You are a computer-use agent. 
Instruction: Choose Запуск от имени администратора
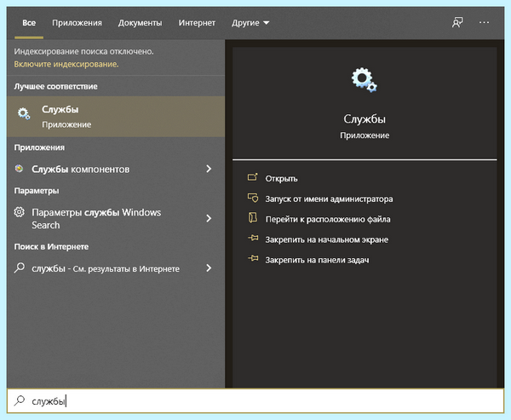[x=329, y=198]
